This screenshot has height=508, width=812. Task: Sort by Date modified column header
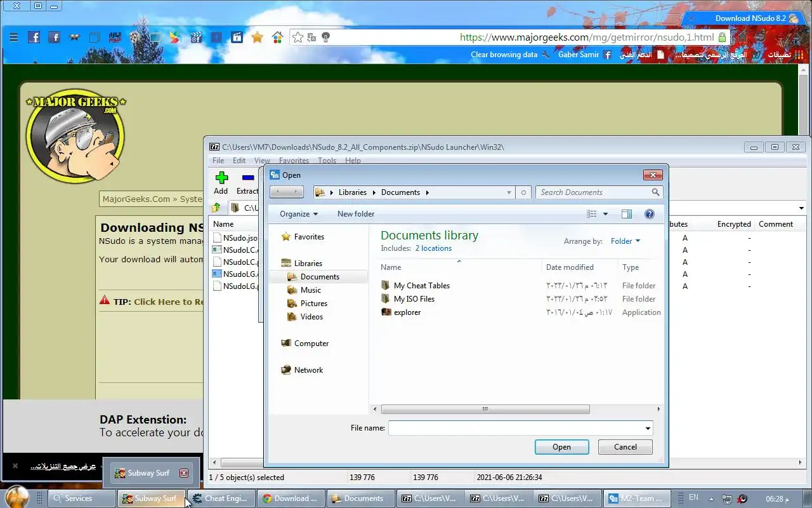click(x=580, y=267)
